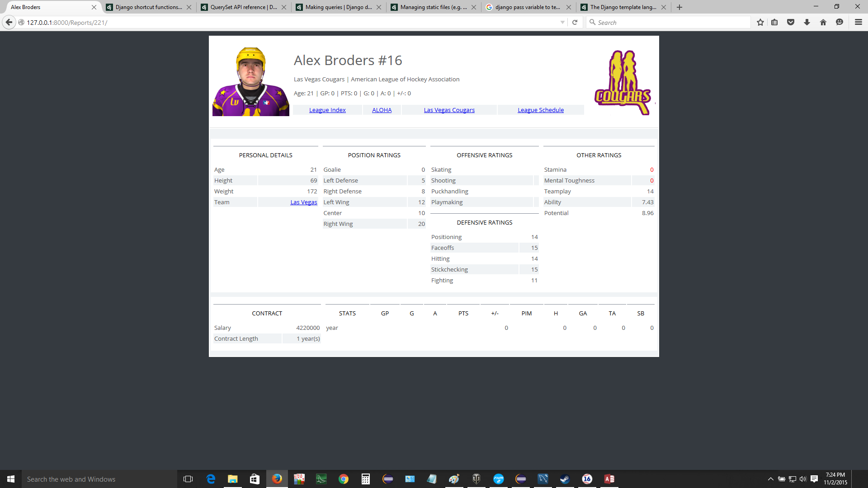Go to Firefox home page icon
The width and height of the screenshot is (868, 488).
pyautogui.click(x=823, y=22)
